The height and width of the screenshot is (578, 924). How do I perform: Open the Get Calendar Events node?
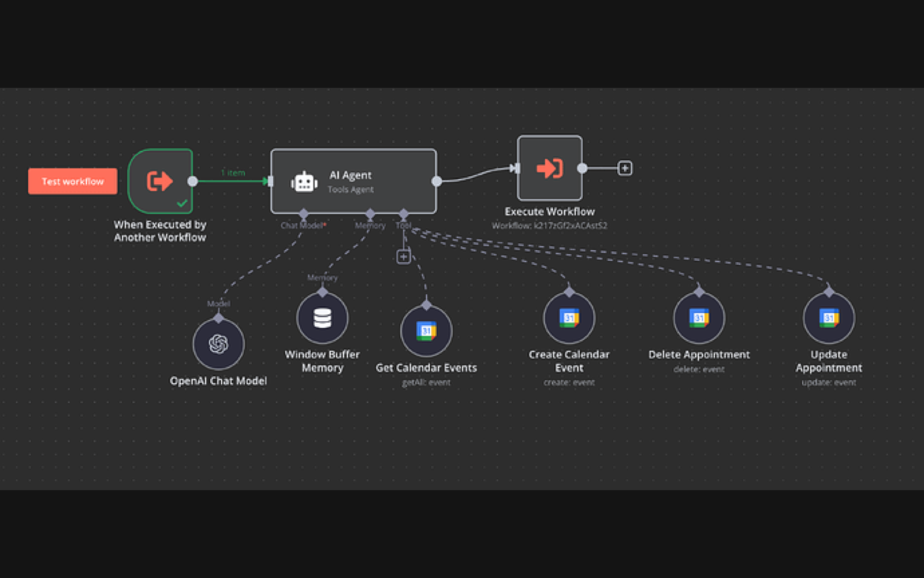click(426, 331)
